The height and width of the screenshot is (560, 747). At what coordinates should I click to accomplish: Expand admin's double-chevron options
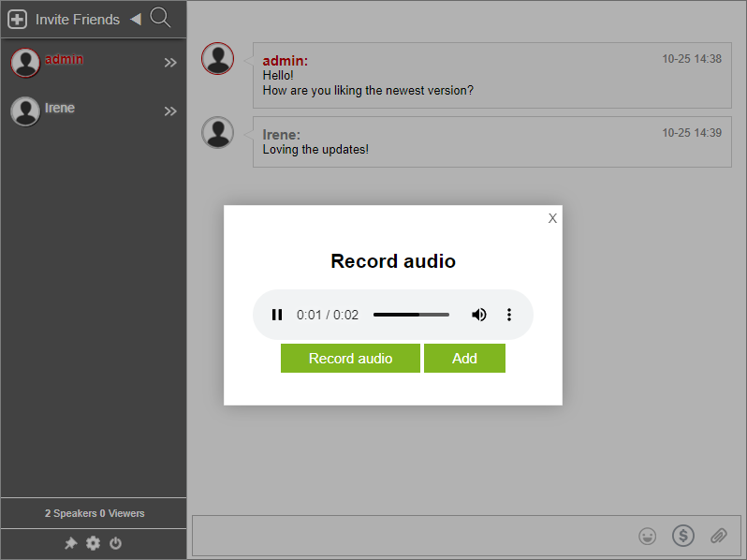(170, 63)
